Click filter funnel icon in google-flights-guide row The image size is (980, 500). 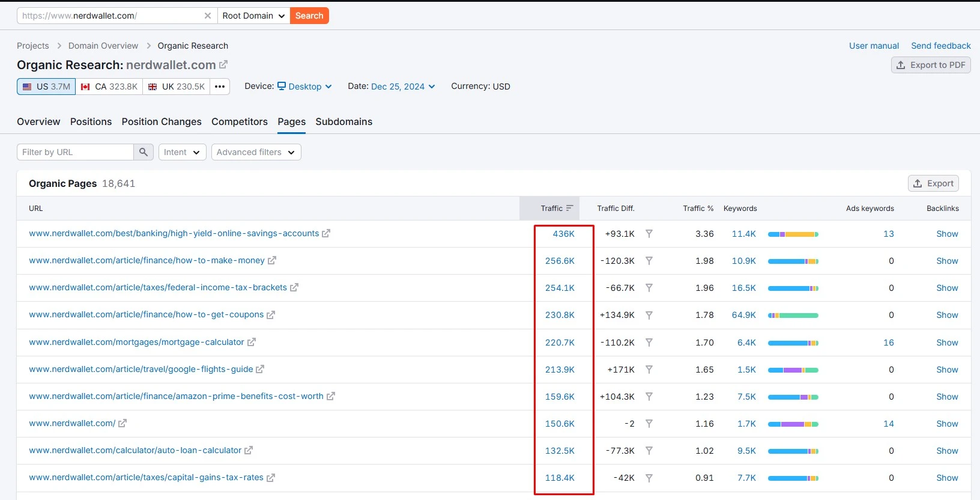[649, 370]
